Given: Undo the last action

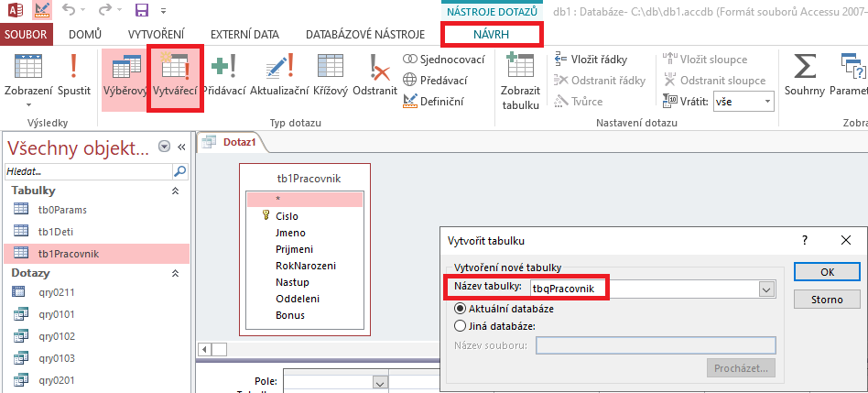Looking at the screenshot, I should (x=68, y=9).
